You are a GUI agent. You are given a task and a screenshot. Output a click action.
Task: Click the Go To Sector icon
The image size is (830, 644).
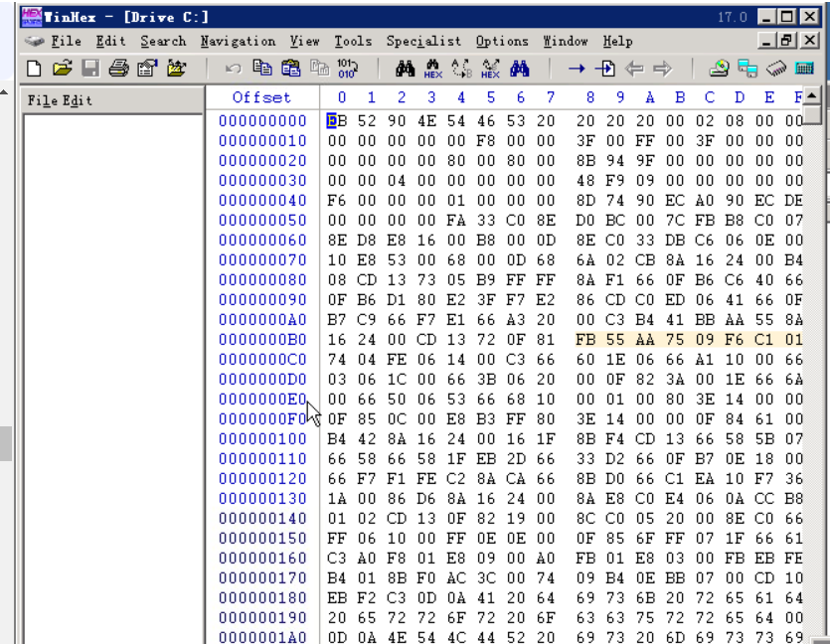pyautogui.click(x=605, y=69)
